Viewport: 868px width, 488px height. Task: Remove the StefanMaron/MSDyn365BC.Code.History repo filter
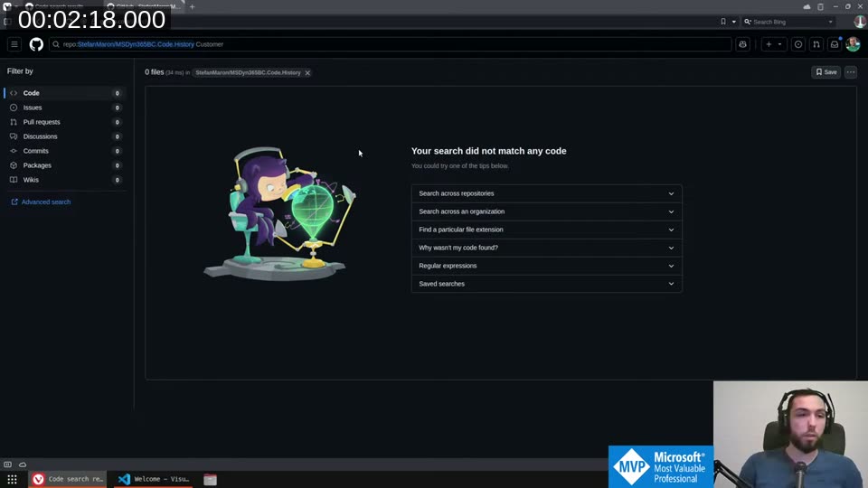tap(307, 73)
